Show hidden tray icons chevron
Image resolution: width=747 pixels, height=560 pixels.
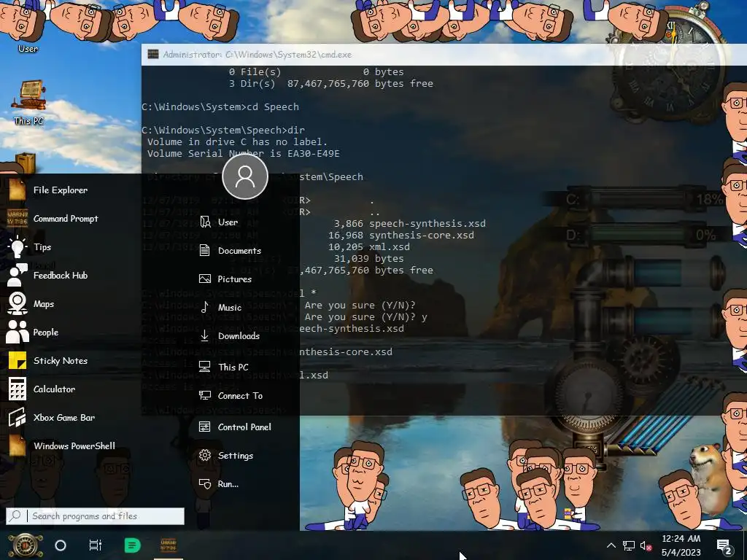tap(611, 545)
